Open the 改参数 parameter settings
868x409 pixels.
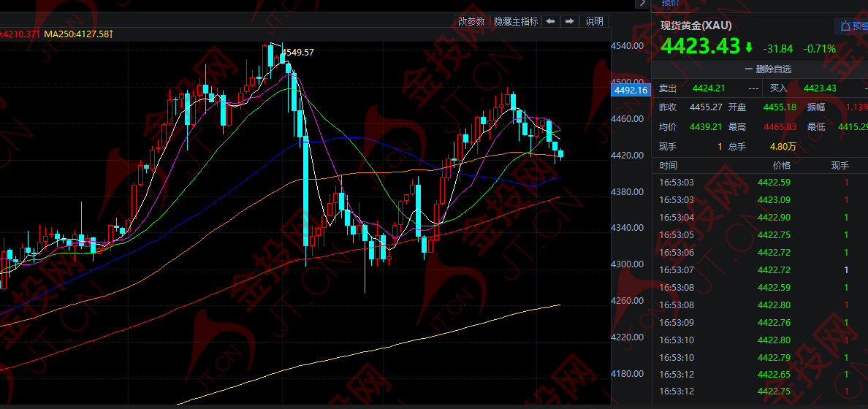coord(471,21)
